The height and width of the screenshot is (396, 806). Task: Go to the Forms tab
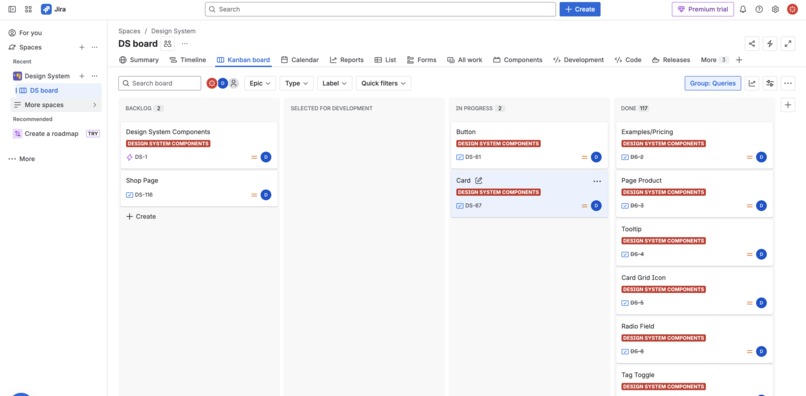pyautogui.click(x=422, y=60)
